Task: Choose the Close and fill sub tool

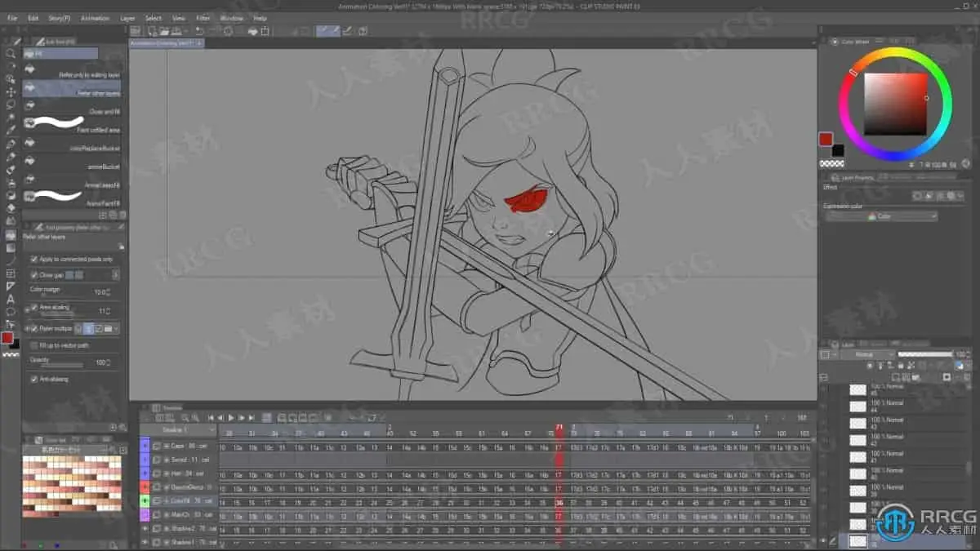Action: pos(72,106)
